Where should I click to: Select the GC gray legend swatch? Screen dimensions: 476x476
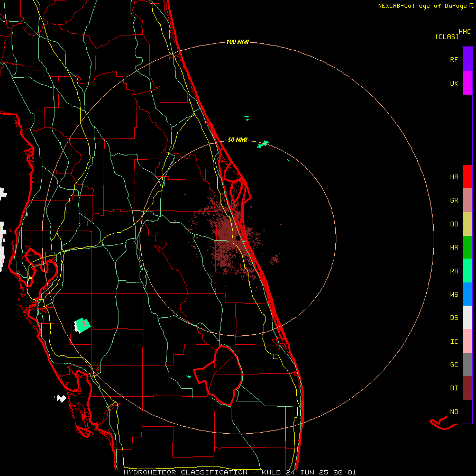[x=467, y=364]
